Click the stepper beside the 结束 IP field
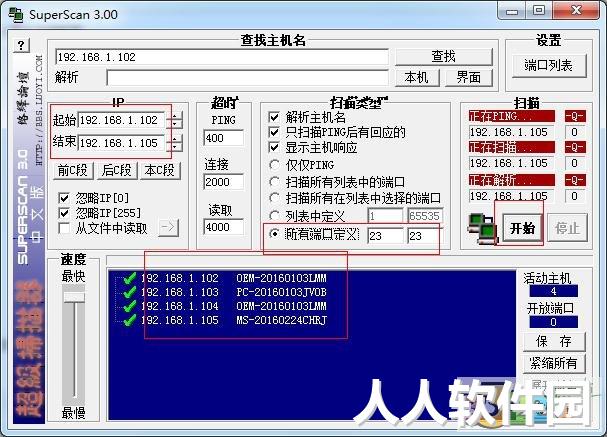607x437 pixels. click(175, 143)
